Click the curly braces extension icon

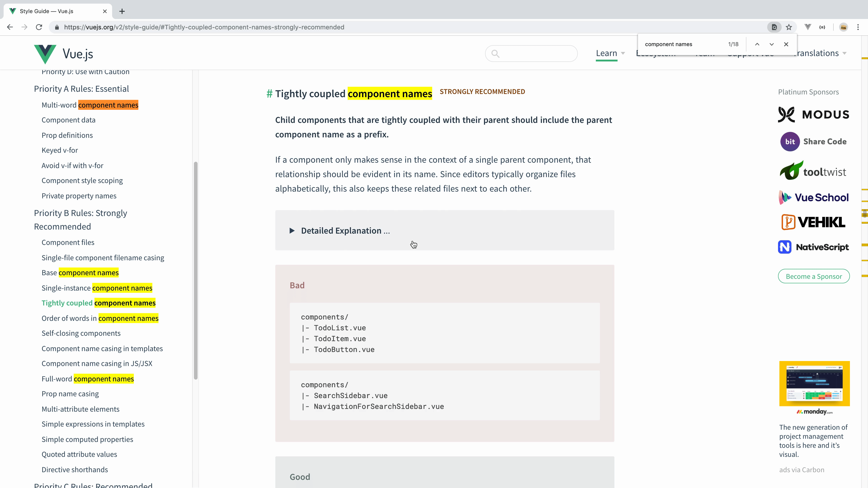point(822,27)
